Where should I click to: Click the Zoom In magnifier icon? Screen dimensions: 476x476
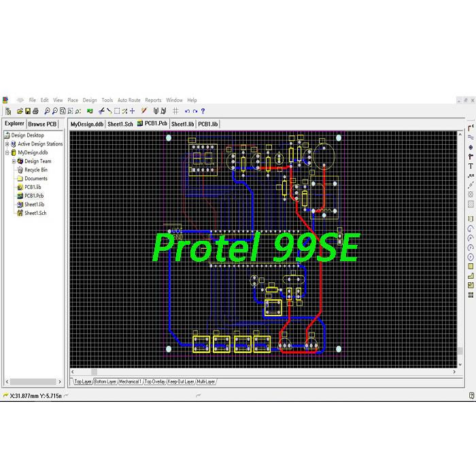click(x=47, y=111)
